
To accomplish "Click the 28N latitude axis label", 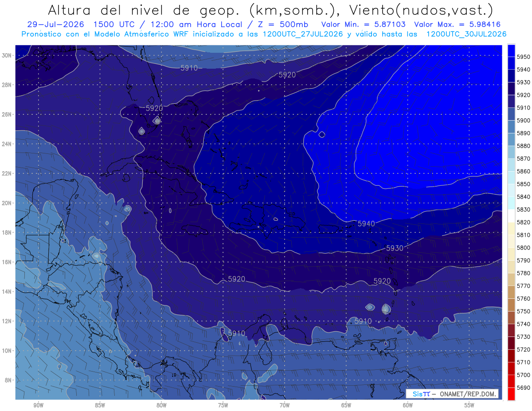I will pos(8,85).
